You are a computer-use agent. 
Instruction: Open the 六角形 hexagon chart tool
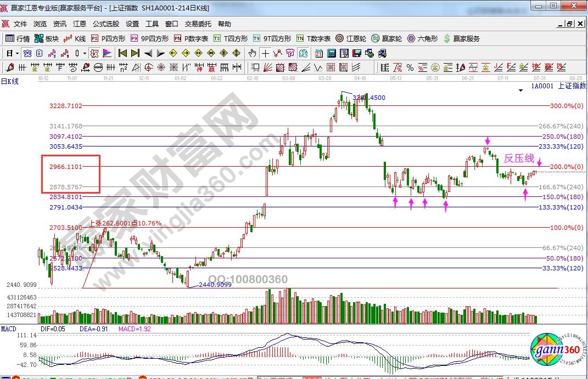(x=422, y=38)
